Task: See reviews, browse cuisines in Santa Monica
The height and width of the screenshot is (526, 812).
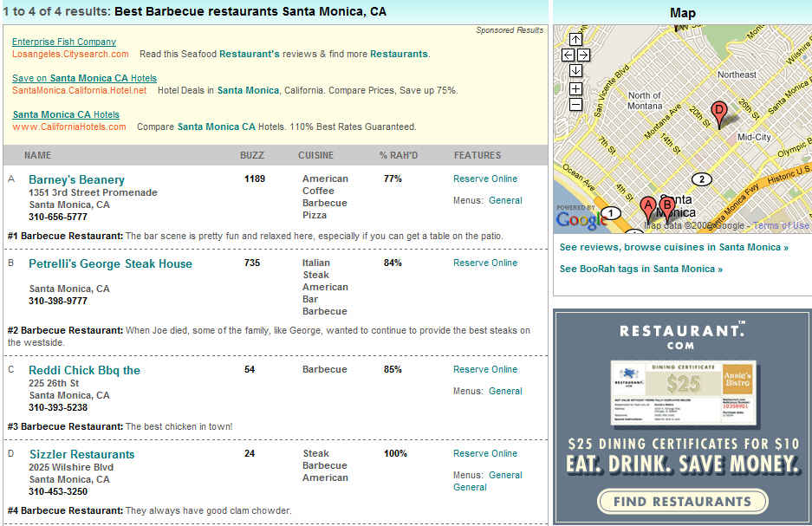Action: tap(673, 247)
